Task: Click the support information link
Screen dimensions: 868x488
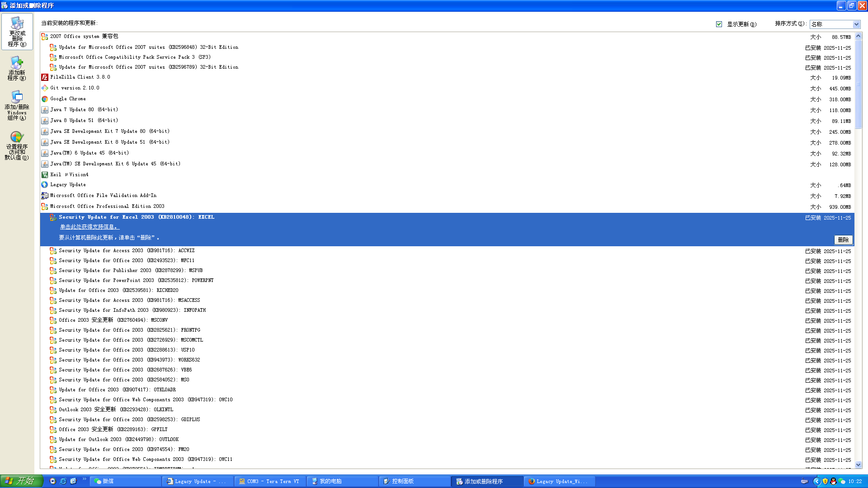Action: click(90, 227)
